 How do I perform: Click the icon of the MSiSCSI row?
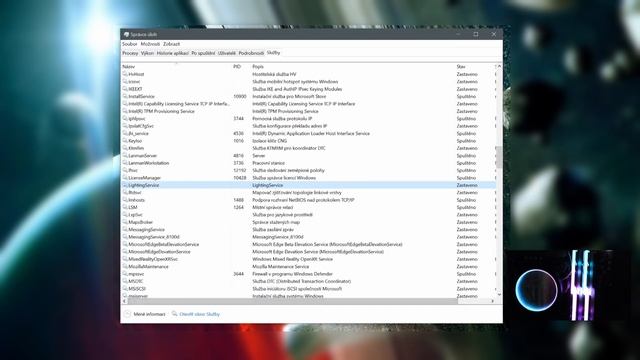tap(125, 289)
